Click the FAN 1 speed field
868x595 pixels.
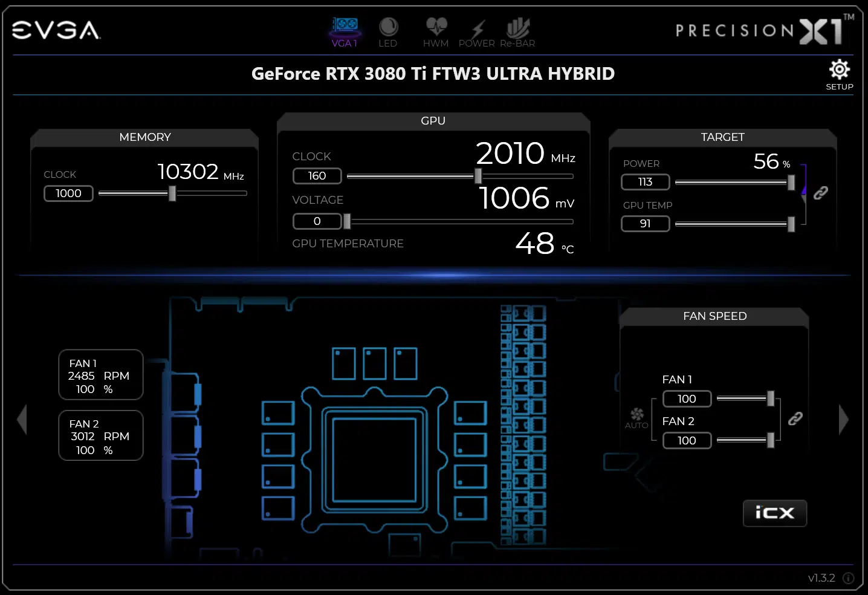pos(687,399)
